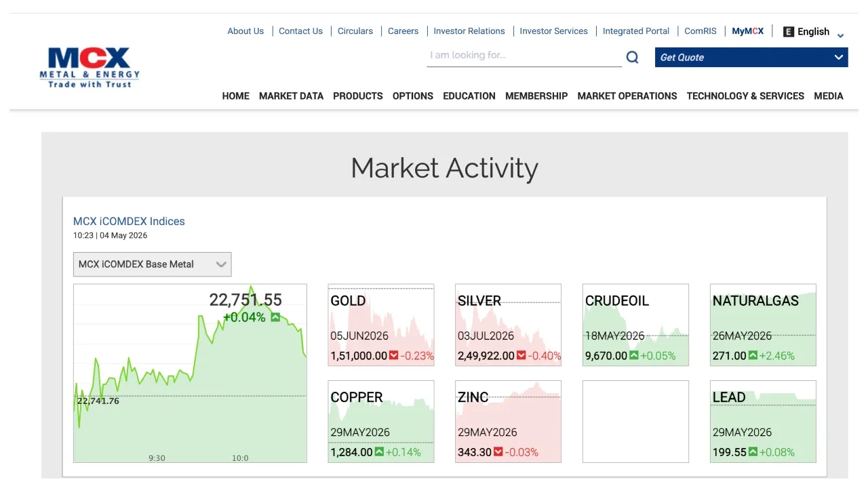Open the COPPER 29MAY2026 price tile

[x=381, y=422]
